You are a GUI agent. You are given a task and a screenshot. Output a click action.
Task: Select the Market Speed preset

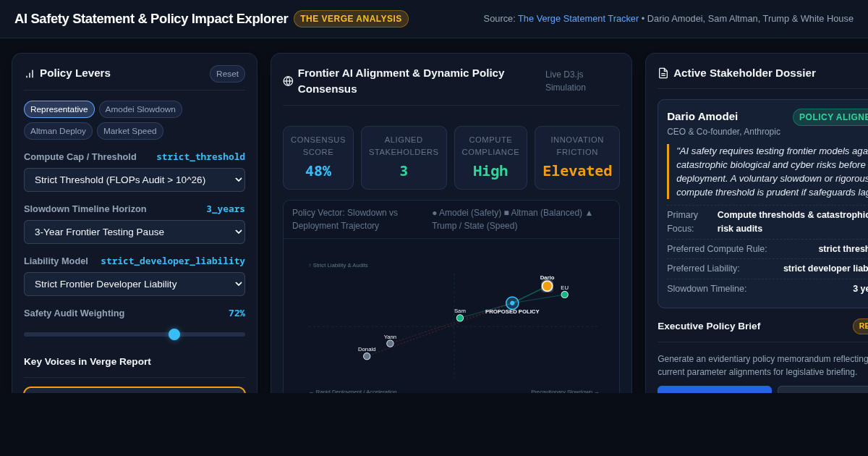[x=130, y=131]
